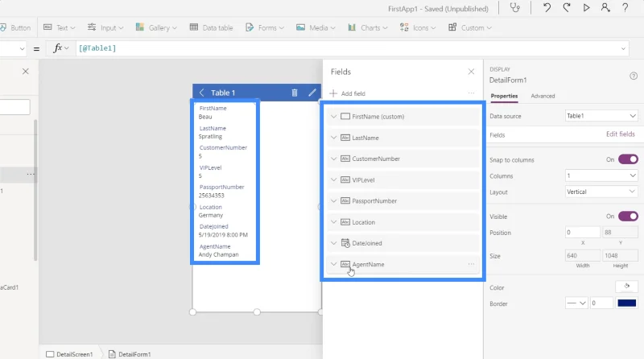
Task: Click Add field in Fields panel
Action: coord(348,93)
